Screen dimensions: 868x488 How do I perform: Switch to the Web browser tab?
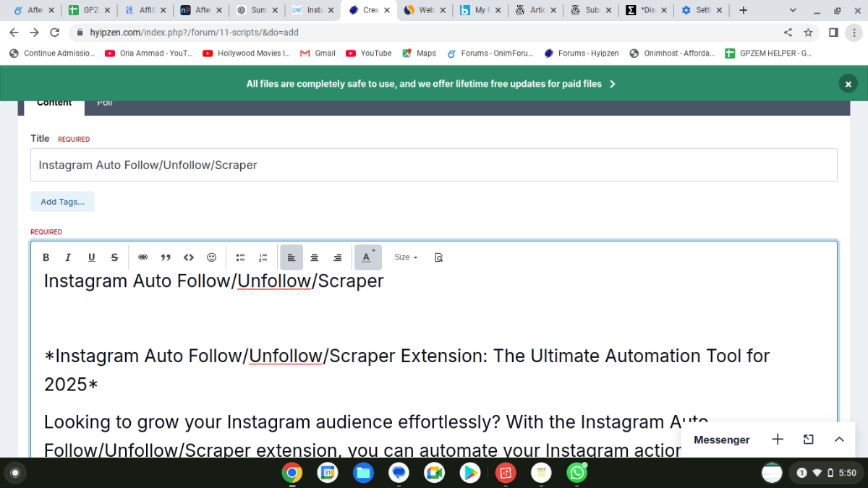point(425,10)
